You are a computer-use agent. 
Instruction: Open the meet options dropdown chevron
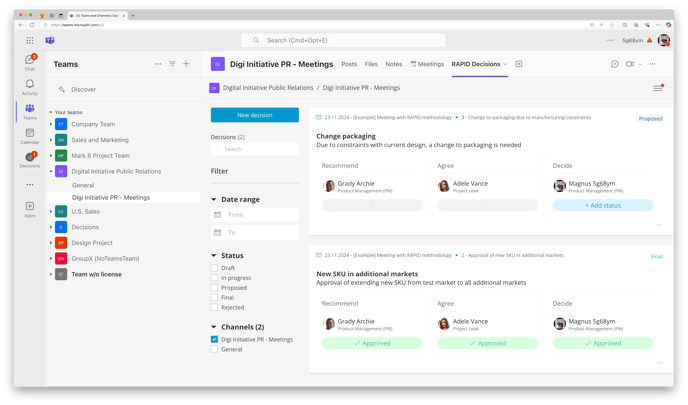[x=640, y=64]
